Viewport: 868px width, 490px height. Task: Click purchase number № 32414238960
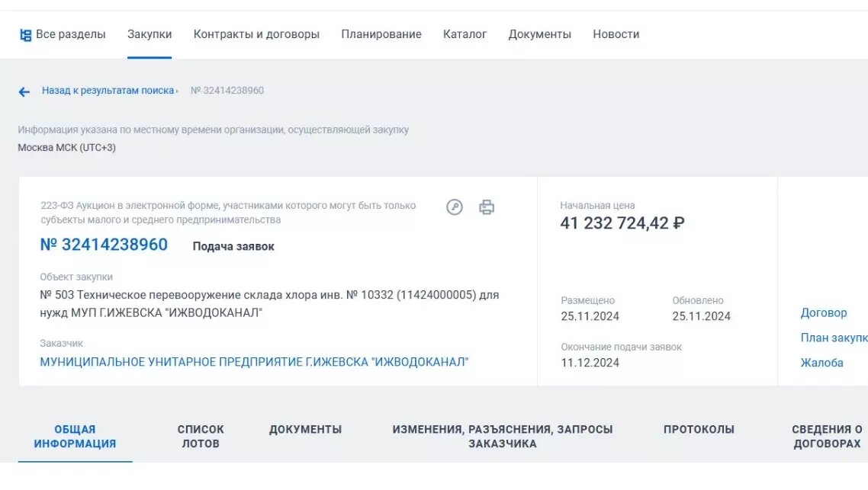point(105,245)
